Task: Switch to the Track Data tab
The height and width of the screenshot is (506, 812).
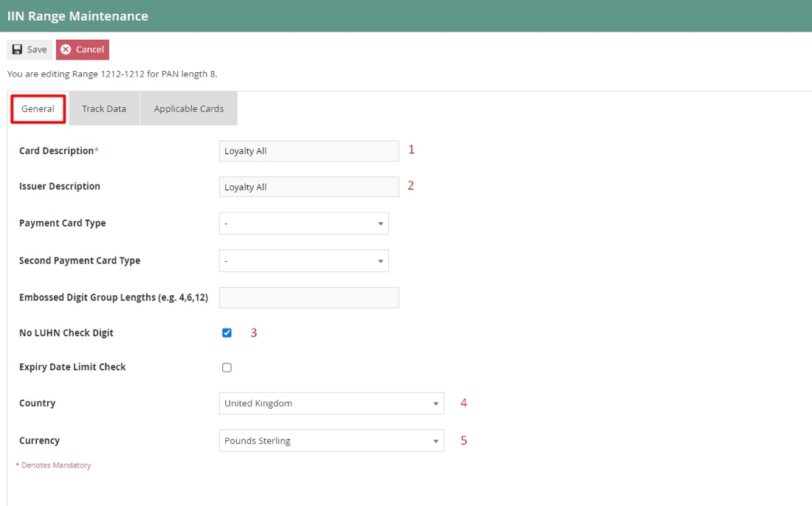Action: pos(103,108)
